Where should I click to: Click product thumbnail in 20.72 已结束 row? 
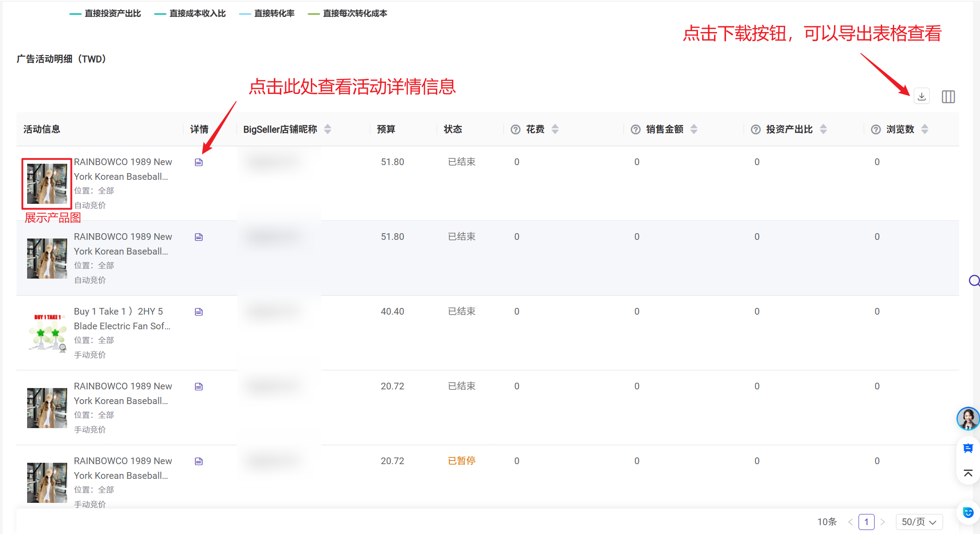(x=47, y=408)
